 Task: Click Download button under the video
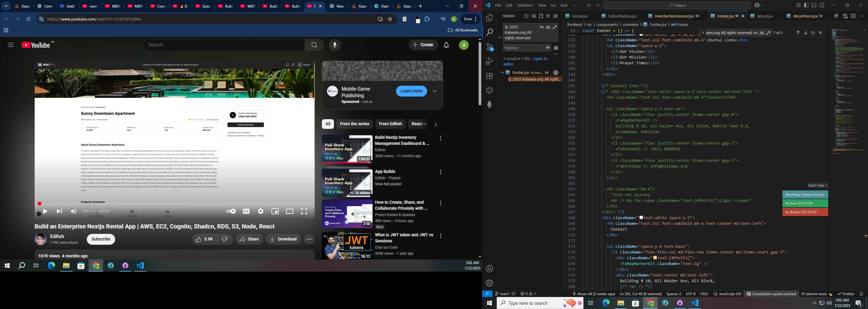pos(283,240)
